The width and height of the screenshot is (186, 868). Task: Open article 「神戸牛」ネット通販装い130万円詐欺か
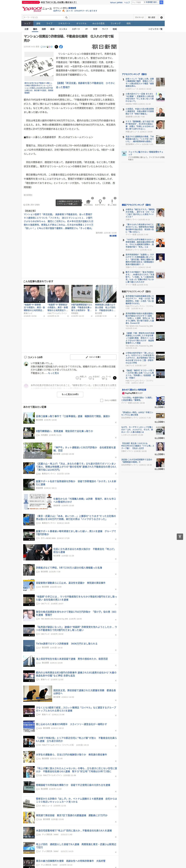pyautogui.click(x=84, y=449)
